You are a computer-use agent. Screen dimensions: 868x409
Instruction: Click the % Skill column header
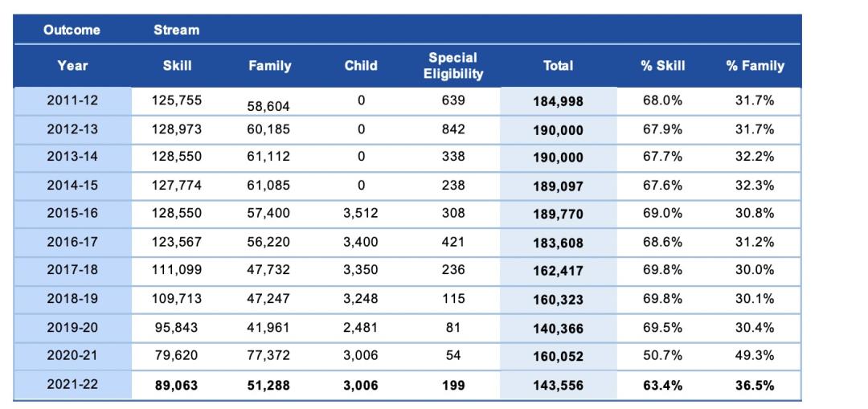[662, 66]
